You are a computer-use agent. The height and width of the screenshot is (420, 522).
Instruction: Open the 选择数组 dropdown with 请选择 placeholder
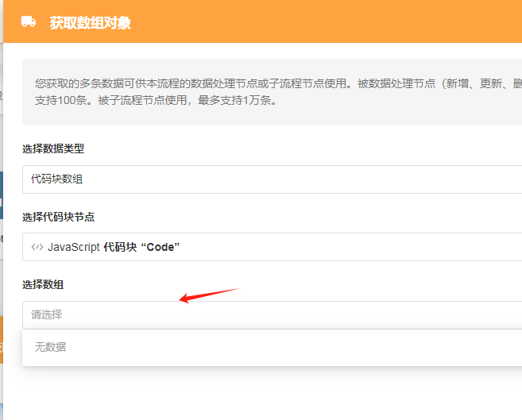tap(272, 315)
